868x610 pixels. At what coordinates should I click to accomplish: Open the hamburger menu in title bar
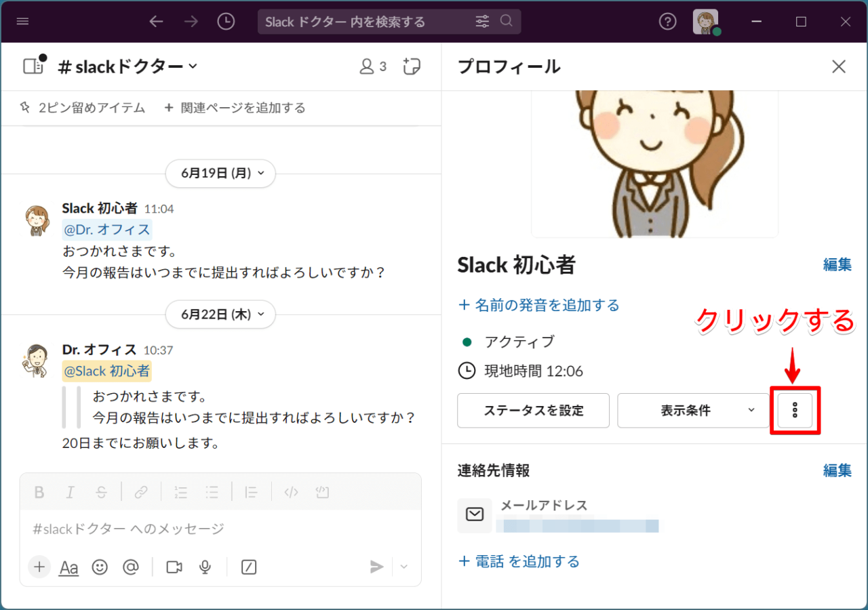point(22,22)
